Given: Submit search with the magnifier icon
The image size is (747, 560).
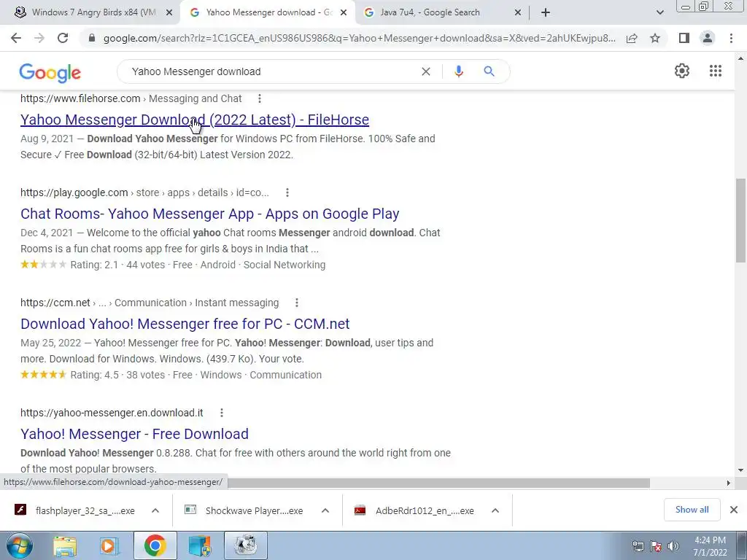Looking at the screenshot, I should point(489,71).
